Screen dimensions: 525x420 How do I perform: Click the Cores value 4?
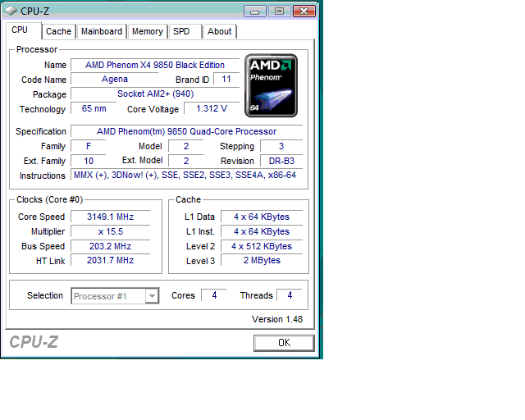pyautogui.click(x=214, y=295)
